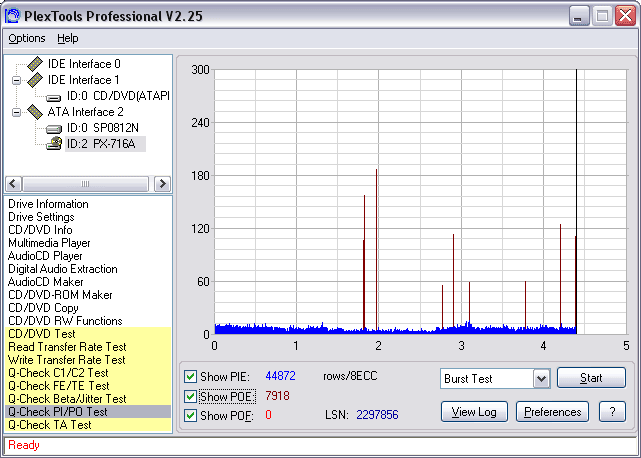Click the IDE Interface 1 chip icon

[35, 80]
